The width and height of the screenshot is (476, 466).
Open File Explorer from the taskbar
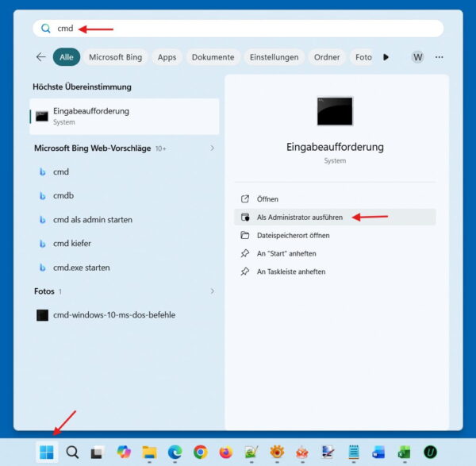(149, 452)
